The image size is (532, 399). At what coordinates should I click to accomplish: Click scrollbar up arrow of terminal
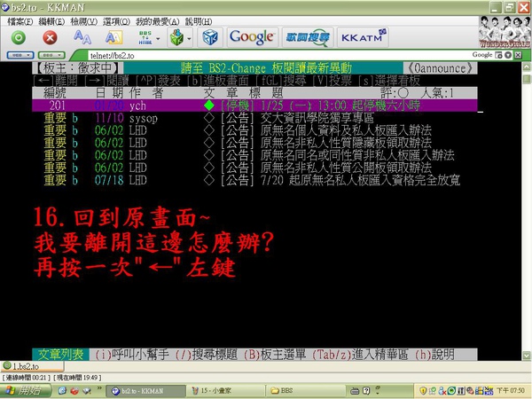(x=527, y=66)
